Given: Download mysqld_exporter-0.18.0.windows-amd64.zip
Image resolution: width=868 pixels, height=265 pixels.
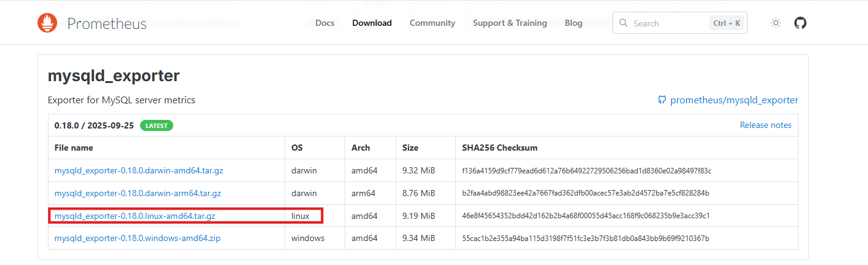Looking at the screenshot, I should point(137,238).
